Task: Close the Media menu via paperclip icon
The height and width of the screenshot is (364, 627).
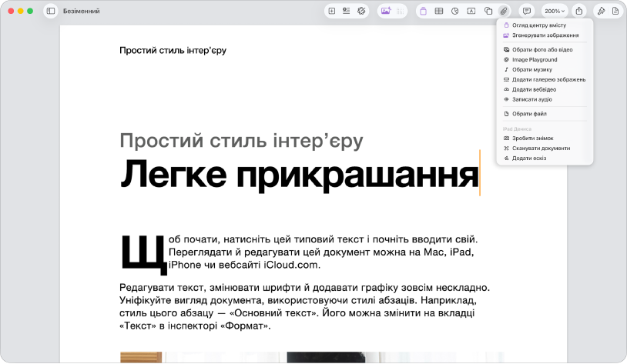Action: pos(504,12)
